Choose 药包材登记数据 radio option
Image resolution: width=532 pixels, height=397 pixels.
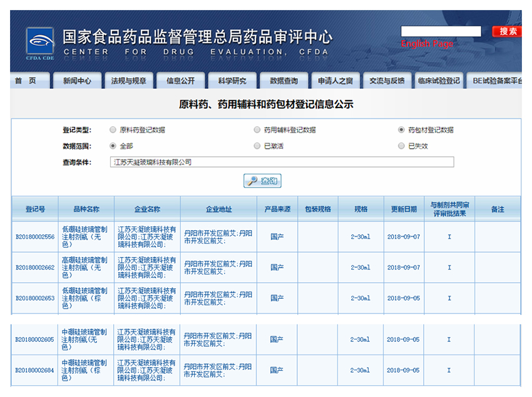tap(402, 130)
